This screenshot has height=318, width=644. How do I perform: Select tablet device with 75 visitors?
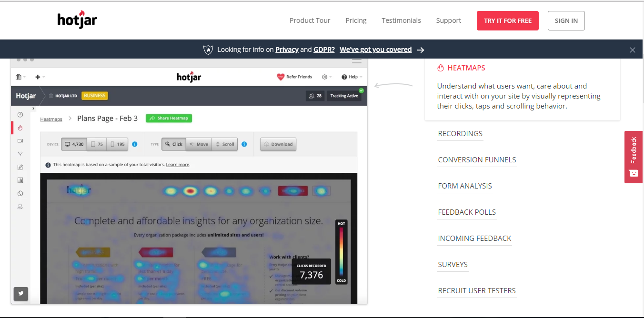[x=97, y=144]
